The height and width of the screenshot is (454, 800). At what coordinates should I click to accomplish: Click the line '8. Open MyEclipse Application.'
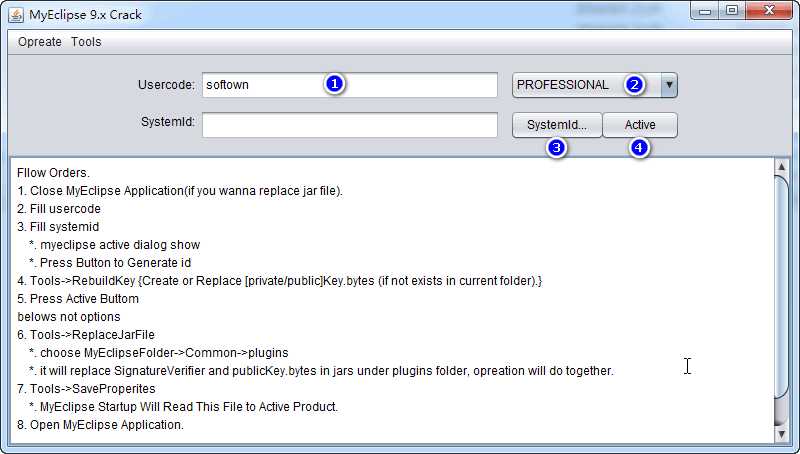click(x=101, y=425)
